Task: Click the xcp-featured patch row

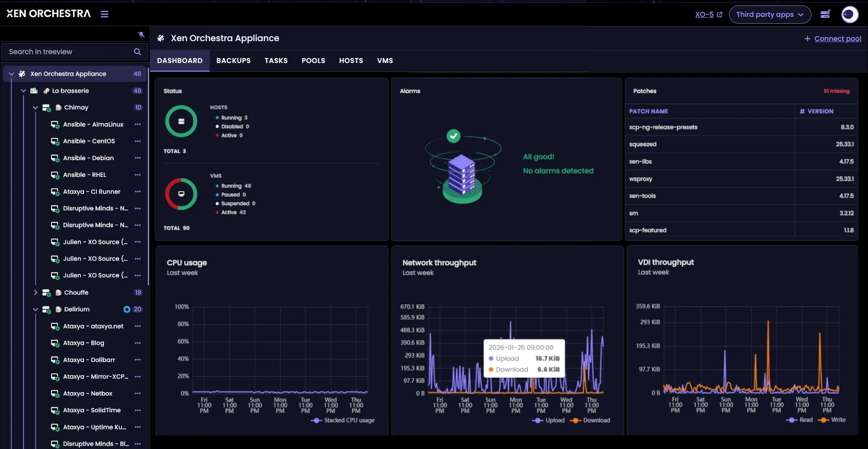Action: [x=741, y=230]
